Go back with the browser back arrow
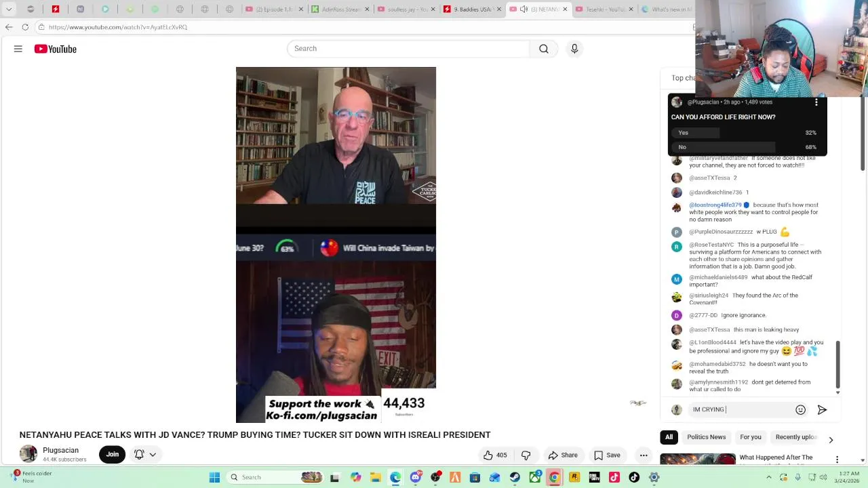 pyautogui.click(x=9, y=27)
